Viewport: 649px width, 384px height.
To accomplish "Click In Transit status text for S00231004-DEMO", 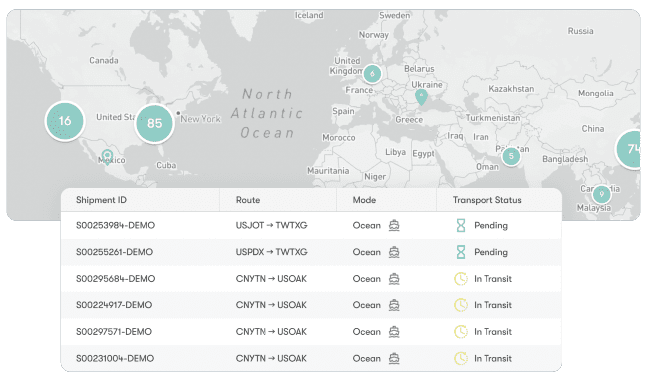I will pyautogui.click(x=493, y=358).
